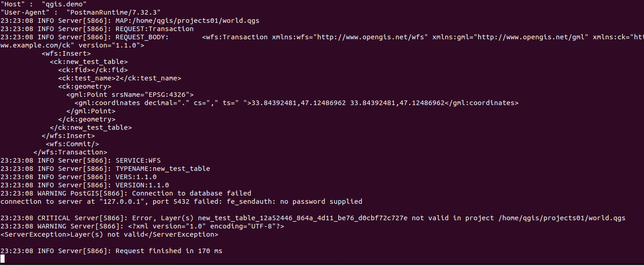Click the REQUEST:Transaction log entry
Viewport: 644px width, 265px height.
coord(154,29)
